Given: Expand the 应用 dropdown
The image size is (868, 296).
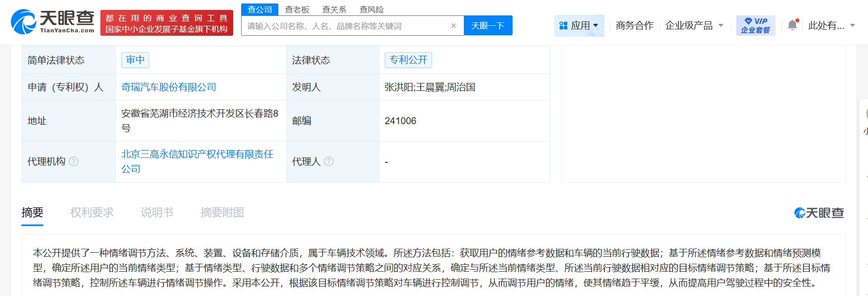Looking at the screenshot, I should point(596,25).
